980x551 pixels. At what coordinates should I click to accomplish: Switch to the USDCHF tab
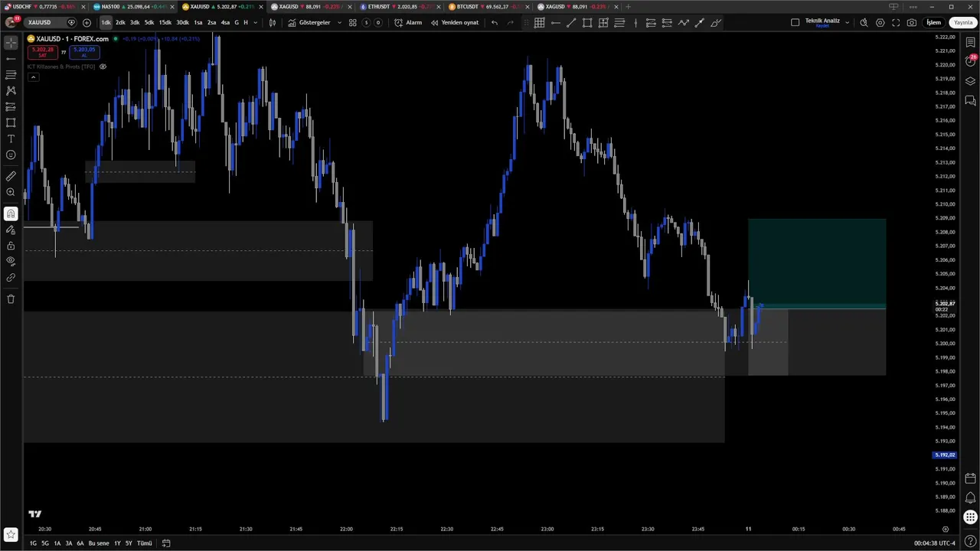click(44, 7)
